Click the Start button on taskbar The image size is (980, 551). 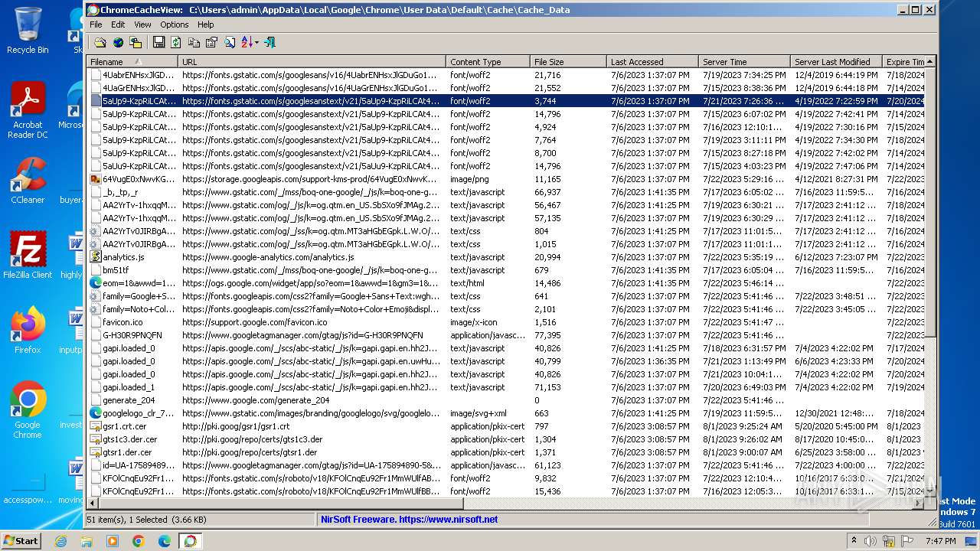21,540
